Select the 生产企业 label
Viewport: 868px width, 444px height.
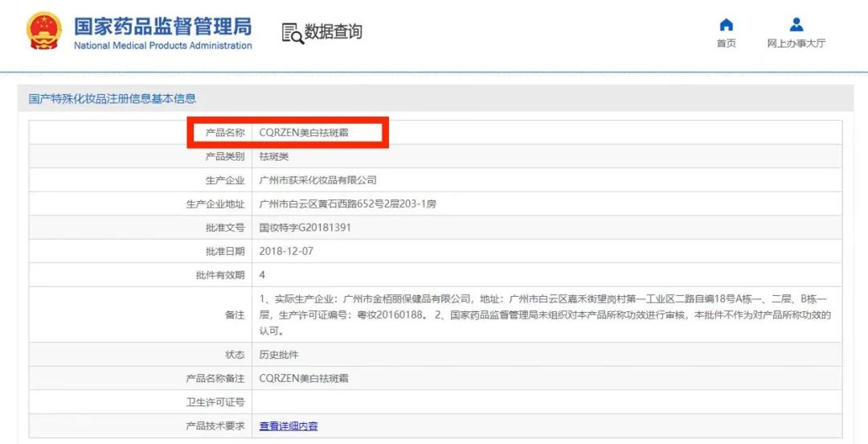pos(225,180)
